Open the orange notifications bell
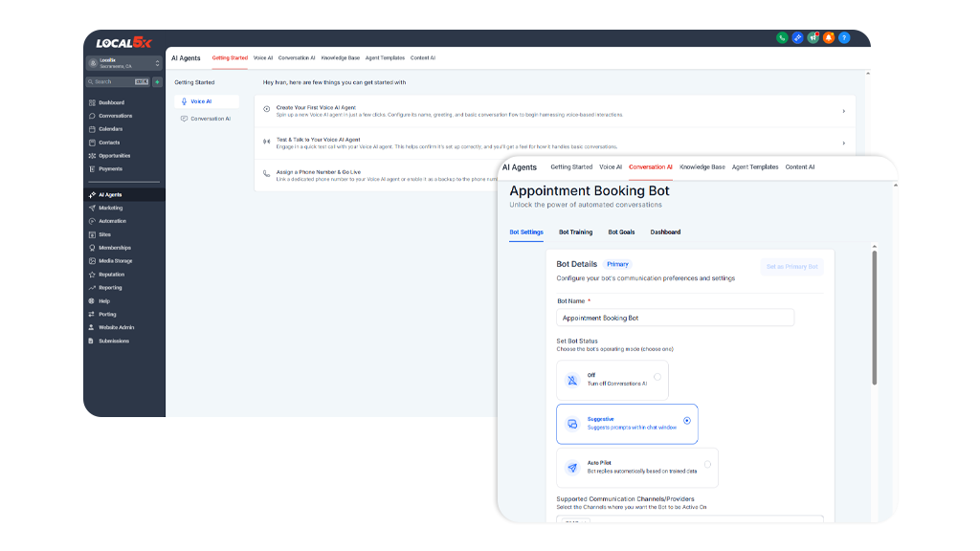Image resolution: width=980 pixels, height=551 pixels. (x=829, y=38)
